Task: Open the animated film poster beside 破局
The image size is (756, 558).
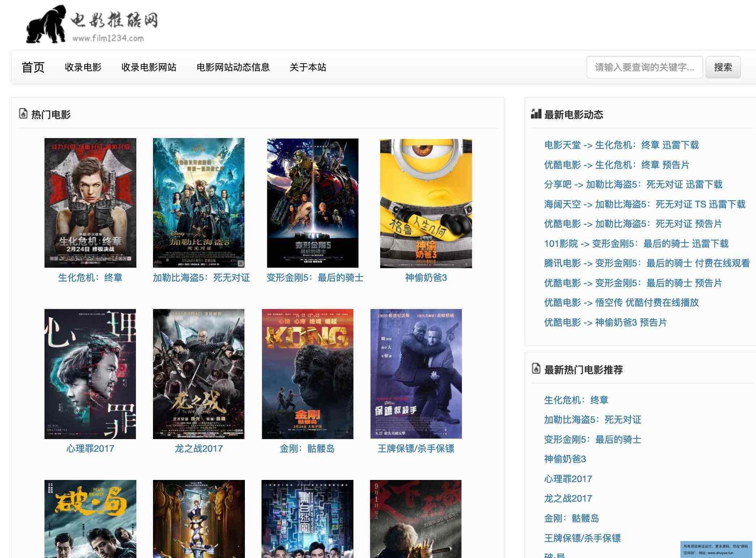Action: point(199,519)
